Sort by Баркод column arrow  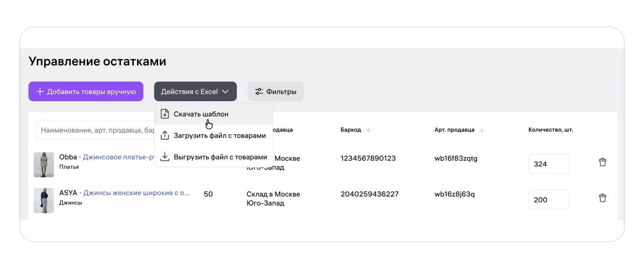(x=368, y=130)
